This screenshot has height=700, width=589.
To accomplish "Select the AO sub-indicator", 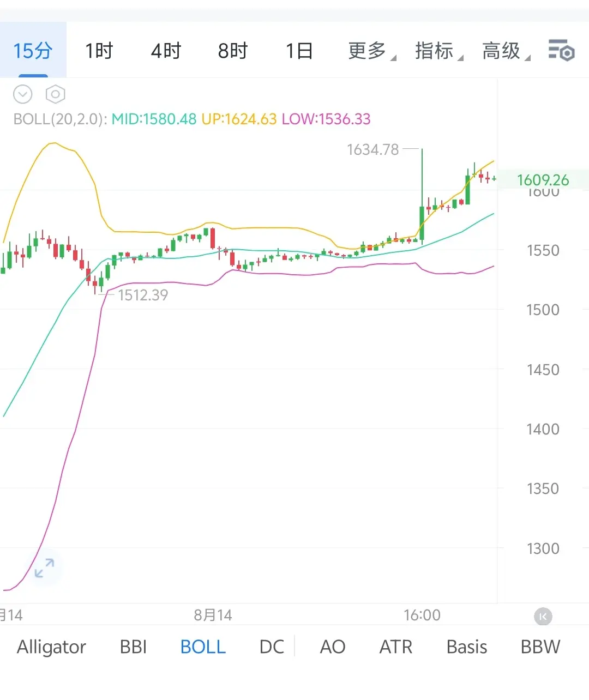I will pos(333,647).
